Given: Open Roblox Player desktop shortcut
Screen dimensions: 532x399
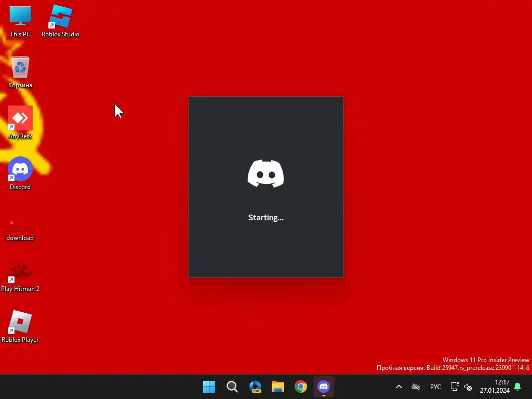Looking at the screenshot, I should (20, 326).
